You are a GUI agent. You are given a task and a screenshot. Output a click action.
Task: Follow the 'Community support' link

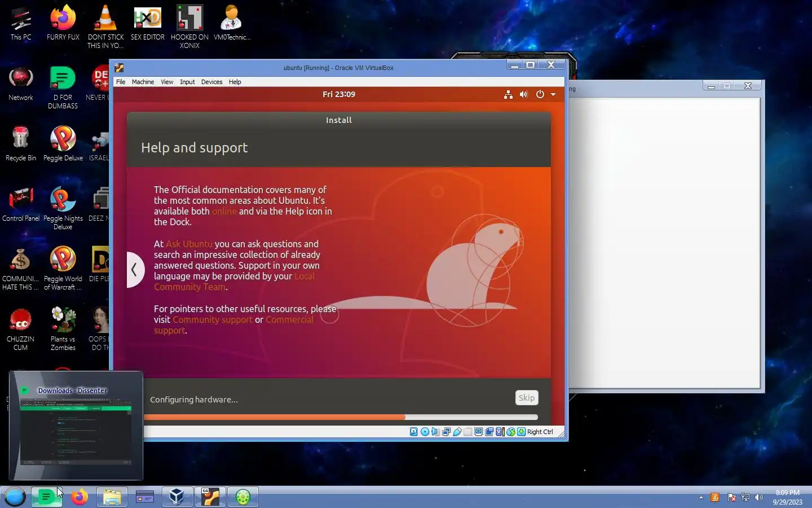click(213, 319)
